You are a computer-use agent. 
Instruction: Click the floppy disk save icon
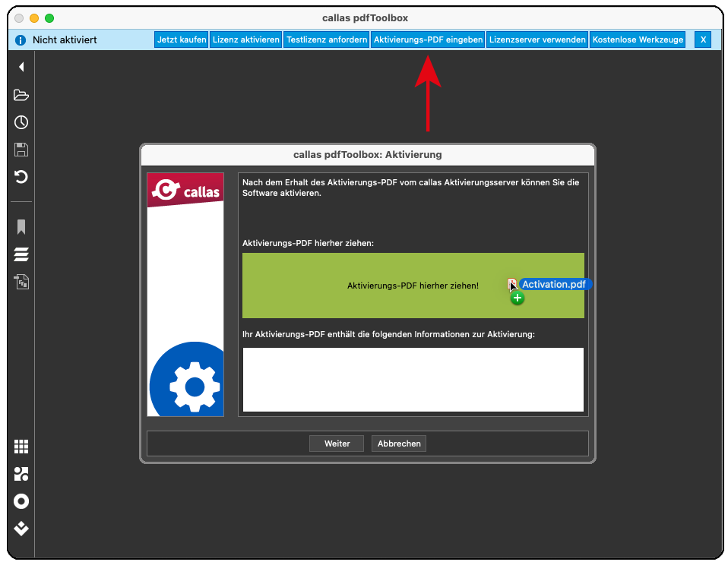point(21,150)
